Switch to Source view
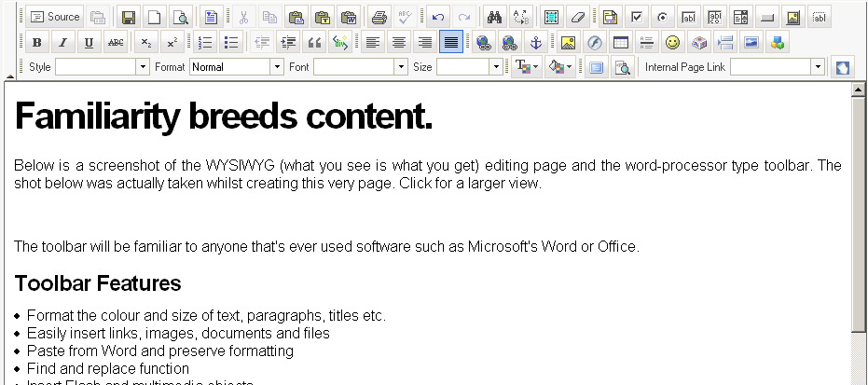This screenshot has height=385, width=868. pyautogui.click(x=55, y=17)
